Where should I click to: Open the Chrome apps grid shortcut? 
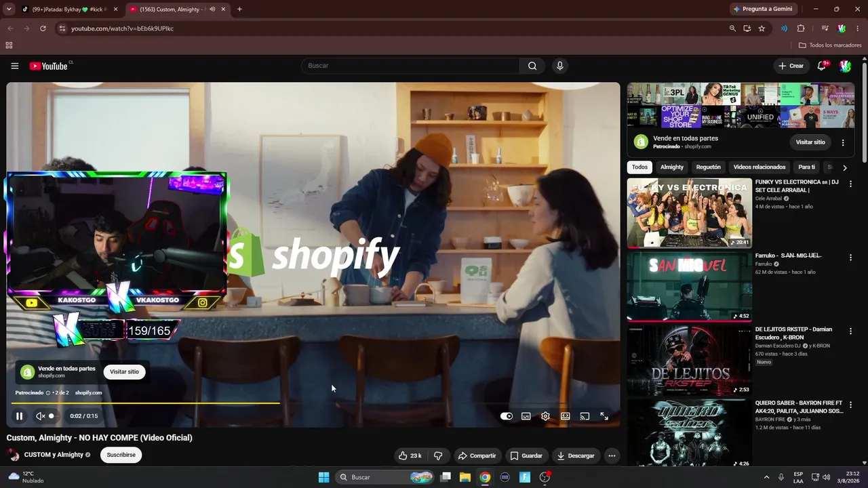tap(9, 45)
